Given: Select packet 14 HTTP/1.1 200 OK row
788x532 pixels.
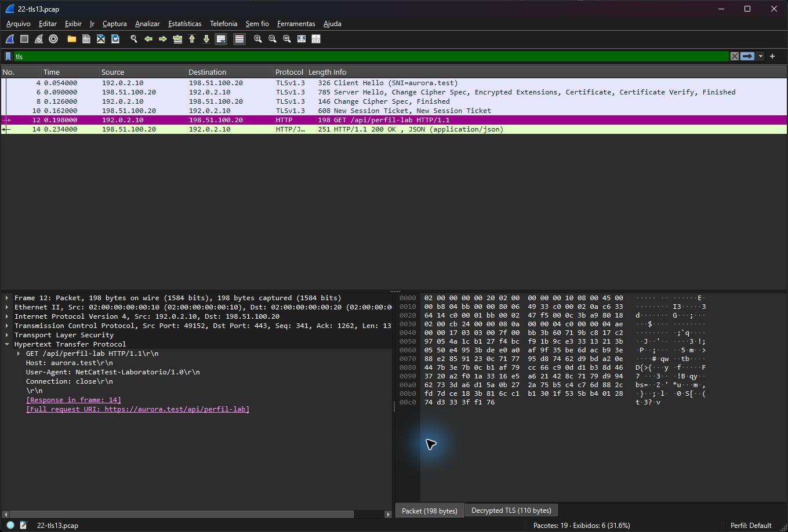Looking at the screenshot, I should [x=394, y=129].
